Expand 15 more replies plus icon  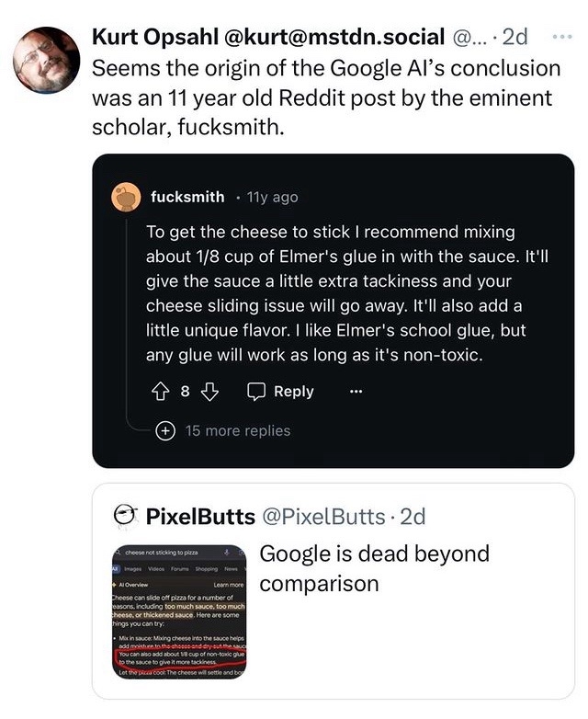coord(165,430)
